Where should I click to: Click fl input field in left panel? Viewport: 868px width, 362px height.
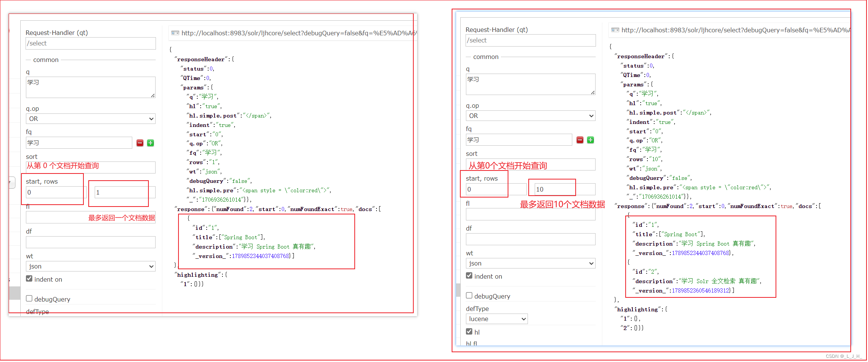tap(91, 217)
